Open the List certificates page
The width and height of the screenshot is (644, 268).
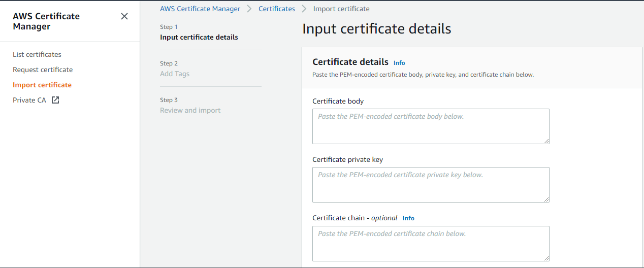point(37,54)
